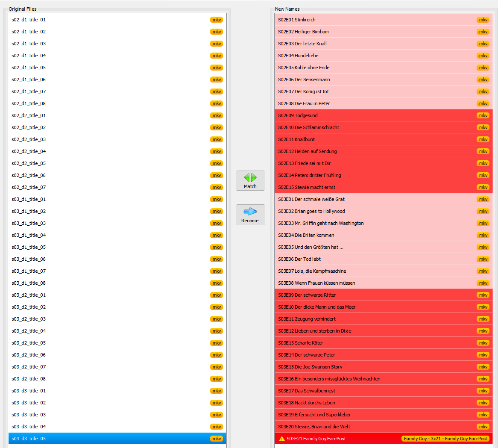Select original file s02_d1_title_04

click(29, 56)
